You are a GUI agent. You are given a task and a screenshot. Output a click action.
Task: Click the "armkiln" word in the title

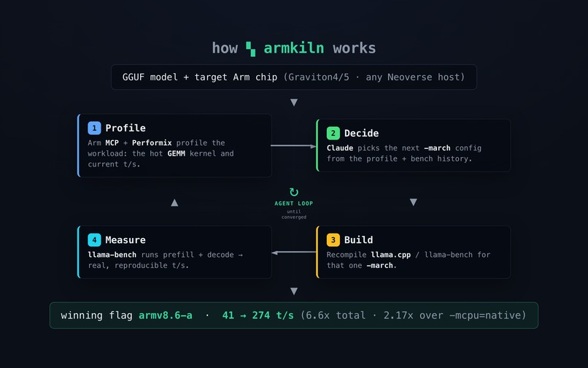(293, 48)
